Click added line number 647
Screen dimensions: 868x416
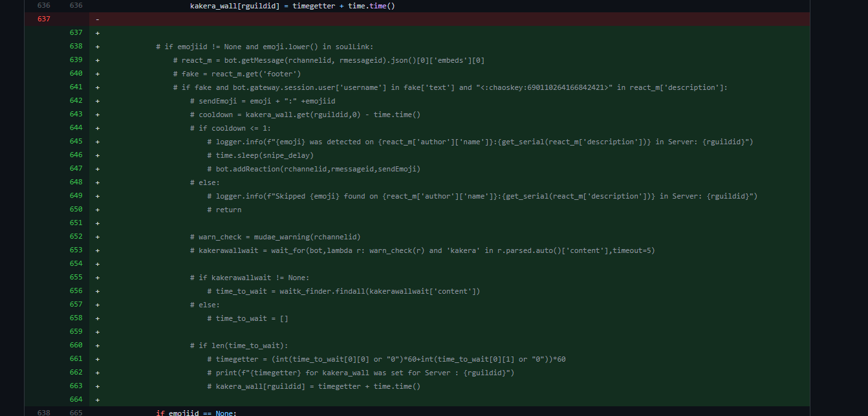(76, 169)
